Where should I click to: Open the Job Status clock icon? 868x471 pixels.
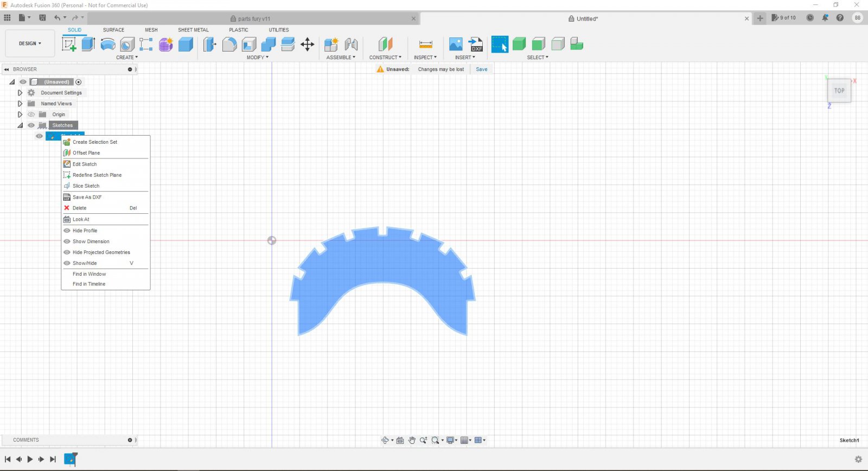(x=810, y=18)
